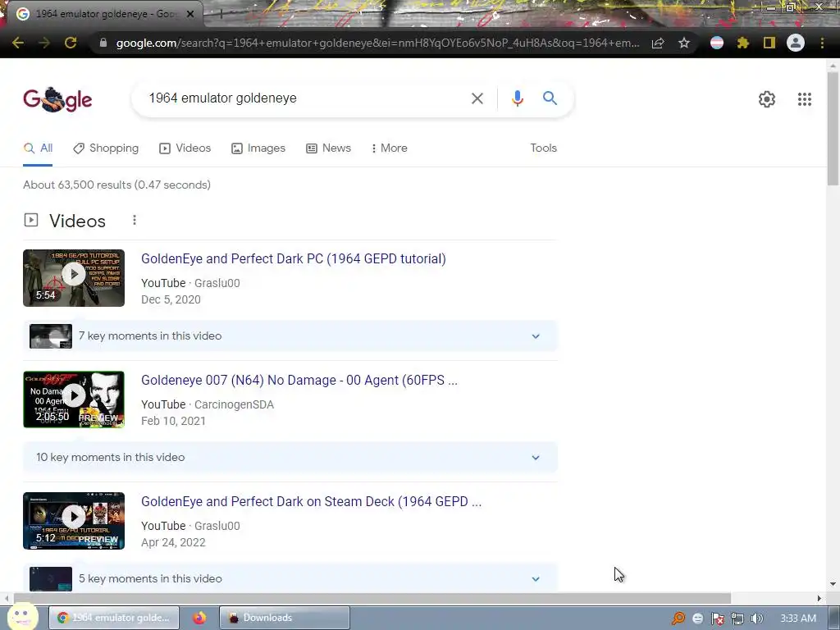The height and width of the screenshot is (630, 840).
Task: Toggle the browser side panel icon
Action: click(769, 43)
